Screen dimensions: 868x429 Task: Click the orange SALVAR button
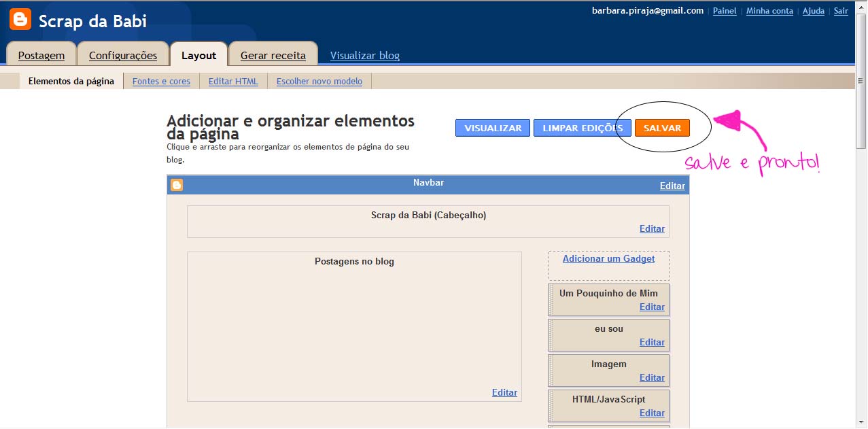coord(662,128)
